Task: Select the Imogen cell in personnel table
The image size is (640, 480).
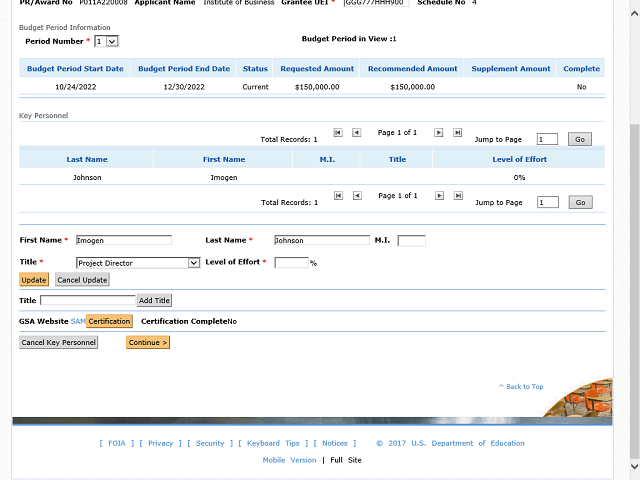Action: click(x=224, y=178)
